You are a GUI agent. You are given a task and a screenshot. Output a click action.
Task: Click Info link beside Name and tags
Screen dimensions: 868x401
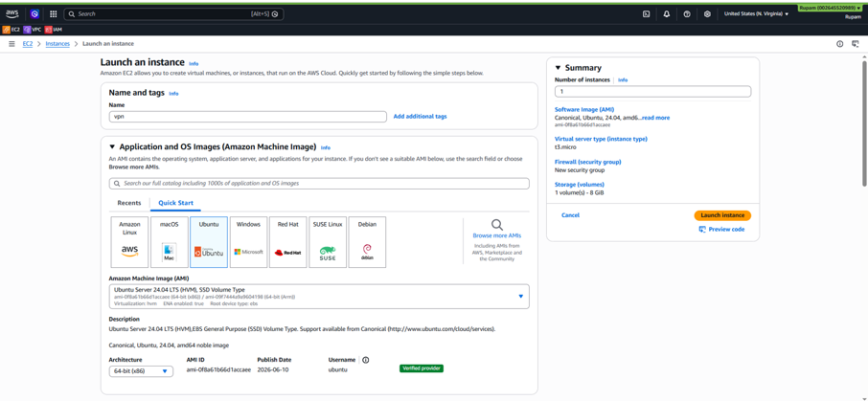(173, 94)
